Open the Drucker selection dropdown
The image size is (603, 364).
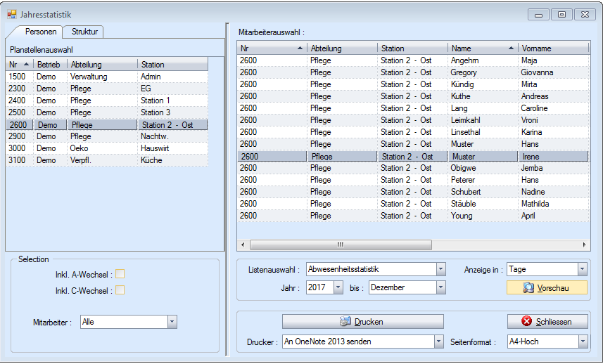pyautogui.click(x=440, y=342)
